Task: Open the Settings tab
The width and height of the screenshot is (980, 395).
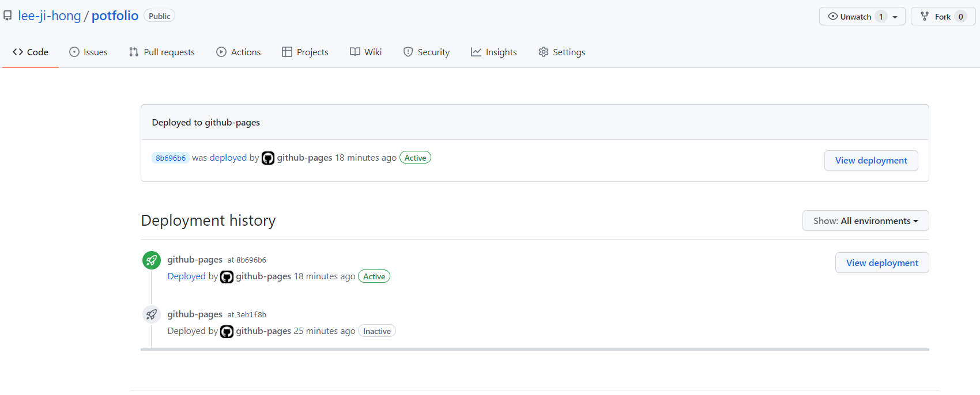Action: (x=562, y=52)
